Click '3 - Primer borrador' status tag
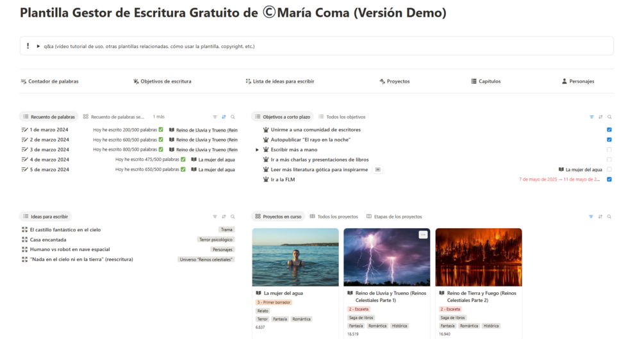 click(274, 302)
